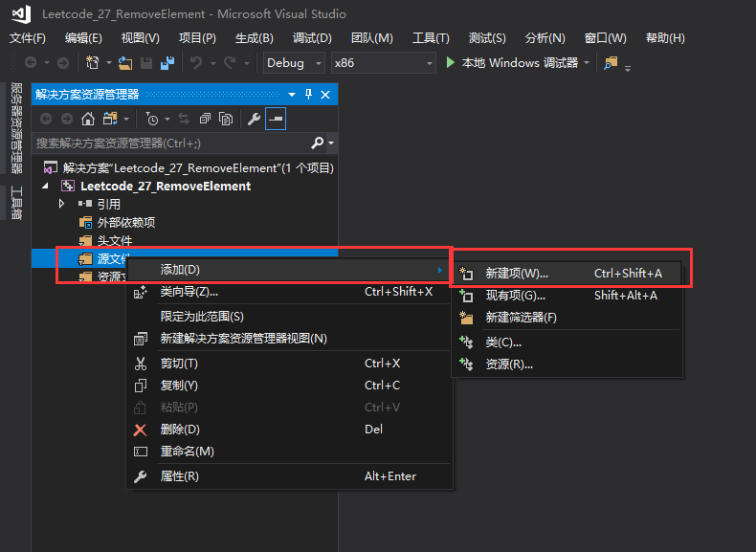756x552 pixels.
Task: Click the Save All icon
Action: tap(167, 63)
